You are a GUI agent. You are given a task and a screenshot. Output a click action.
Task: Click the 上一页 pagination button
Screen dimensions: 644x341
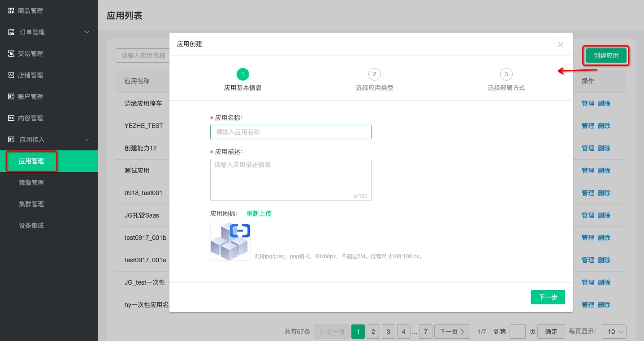point(332,332)
